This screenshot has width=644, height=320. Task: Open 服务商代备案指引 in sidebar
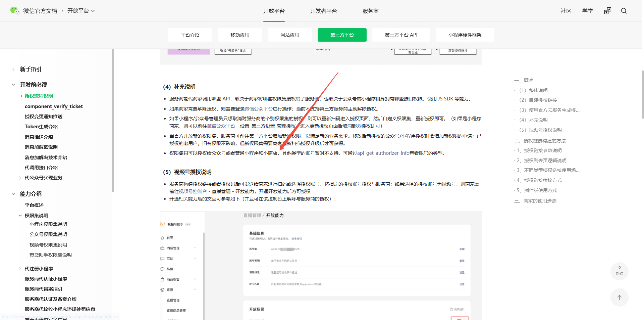44,289
